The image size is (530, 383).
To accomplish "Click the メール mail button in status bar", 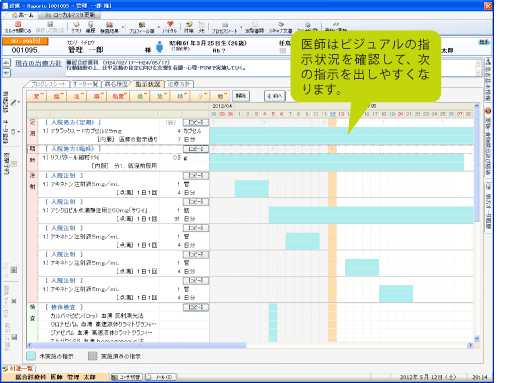I will (161, 377).
